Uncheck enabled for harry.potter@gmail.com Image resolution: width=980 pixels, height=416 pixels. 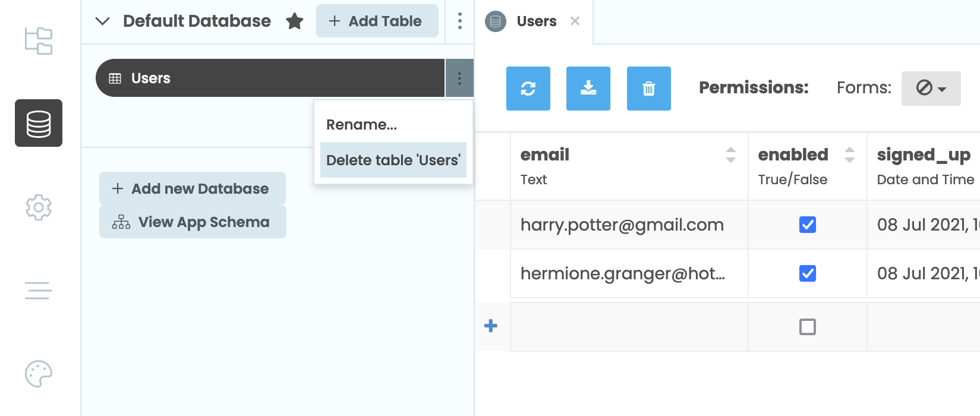click(807, 225)
